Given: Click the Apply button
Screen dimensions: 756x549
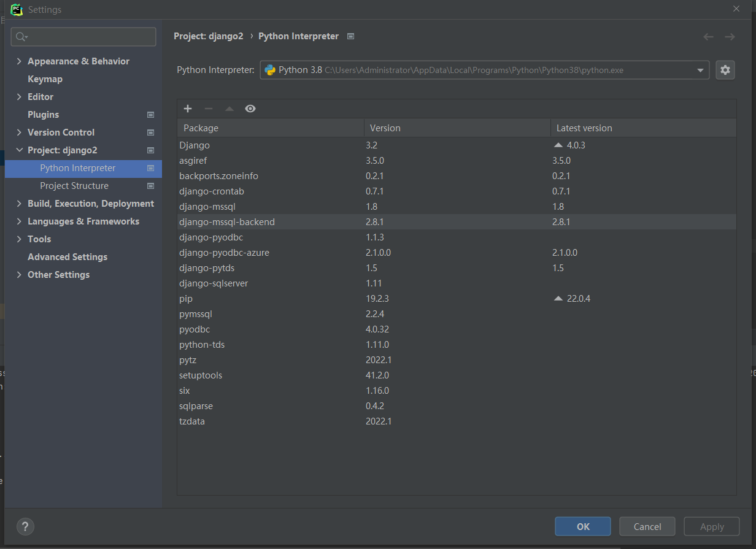Looking at the screenshot, I should [712, 526].
